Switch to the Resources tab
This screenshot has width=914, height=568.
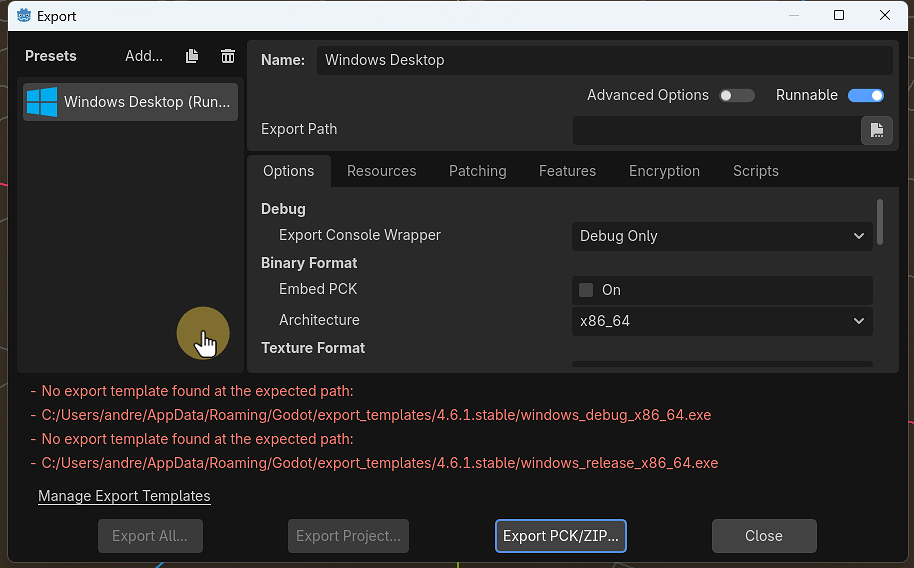(x=382, y=171)
